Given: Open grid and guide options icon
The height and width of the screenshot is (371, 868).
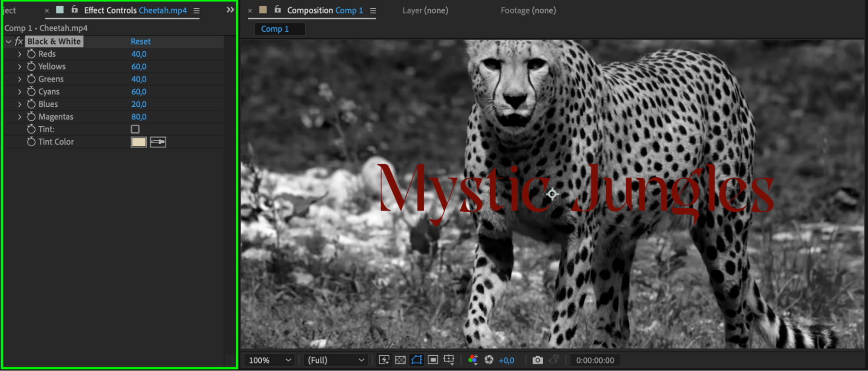Looking at the screenshot, I should pyautogui.click(x=449, y=360).
